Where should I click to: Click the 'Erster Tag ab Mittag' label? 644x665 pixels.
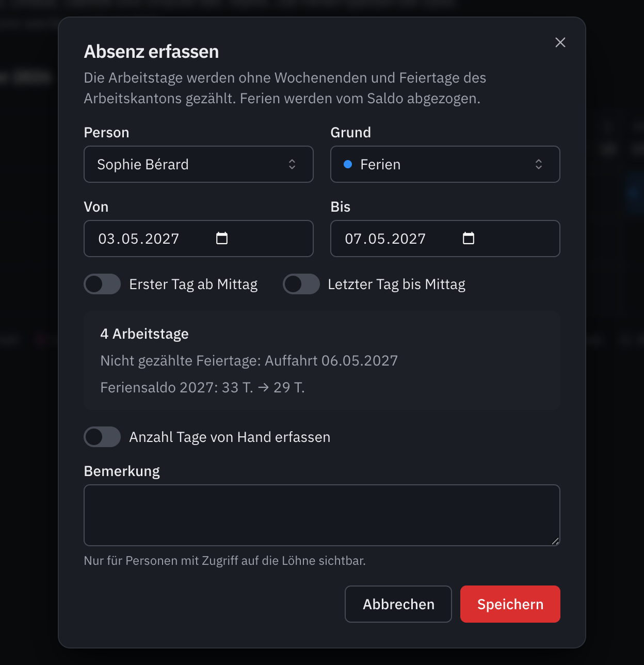194,284
